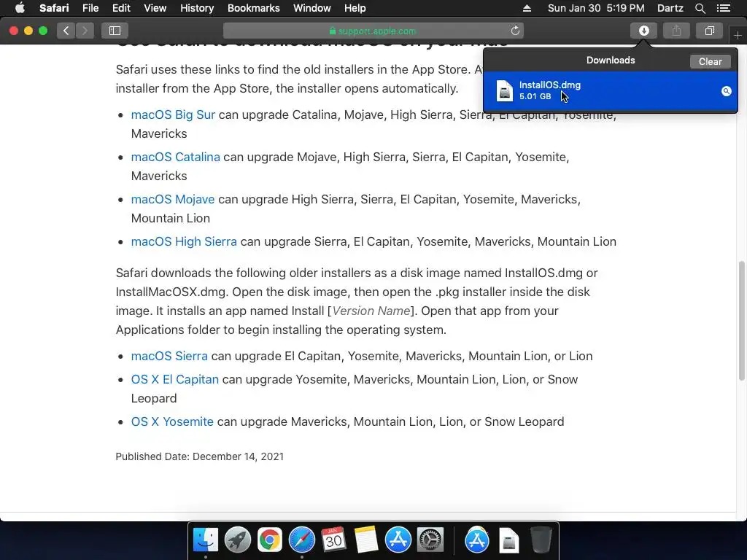This screenshot has height=560, width=747.
Task: Open the downloaded disk image in the Dock
Action: click(x=508, y=540)
